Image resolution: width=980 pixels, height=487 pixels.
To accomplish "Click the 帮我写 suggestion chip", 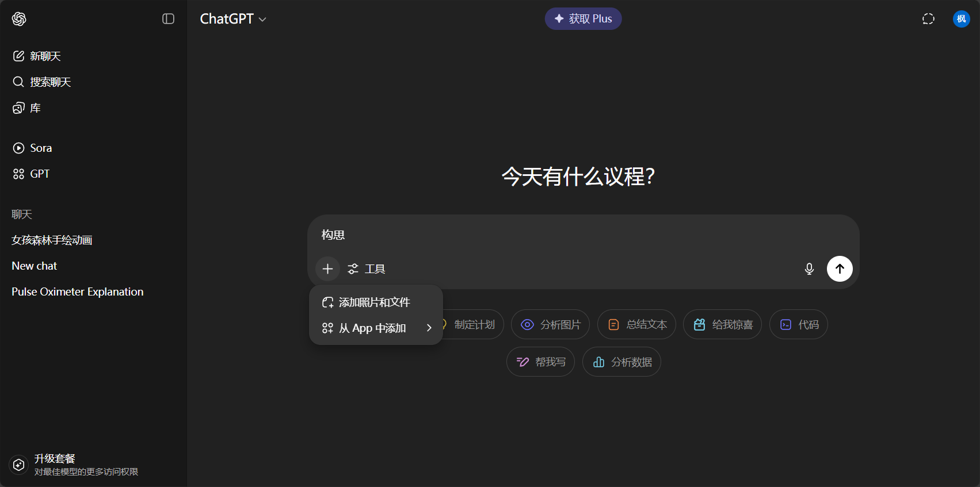I will [x=540, y=362].
